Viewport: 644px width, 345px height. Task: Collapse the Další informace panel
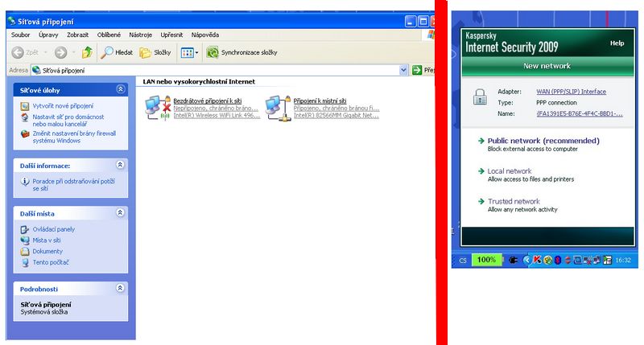[120, 165]
